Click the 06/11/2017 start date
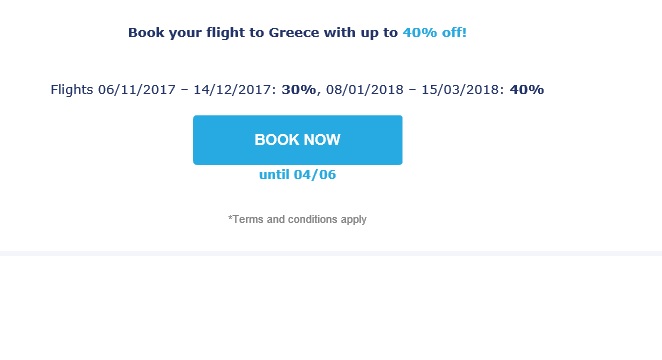 coord(137,89)
